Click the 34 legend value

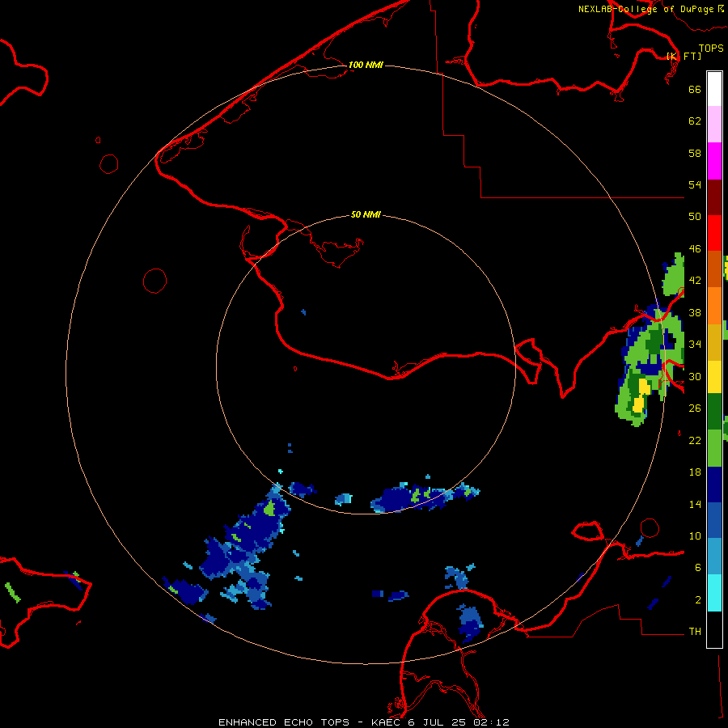[695, 345]
